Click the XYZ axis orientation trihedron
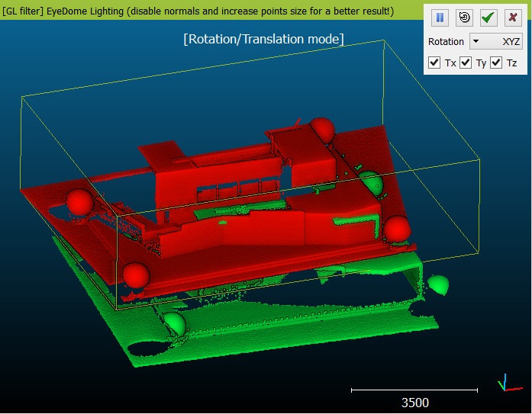The height and width of the screenshot is (414, 532). (509, 384)
